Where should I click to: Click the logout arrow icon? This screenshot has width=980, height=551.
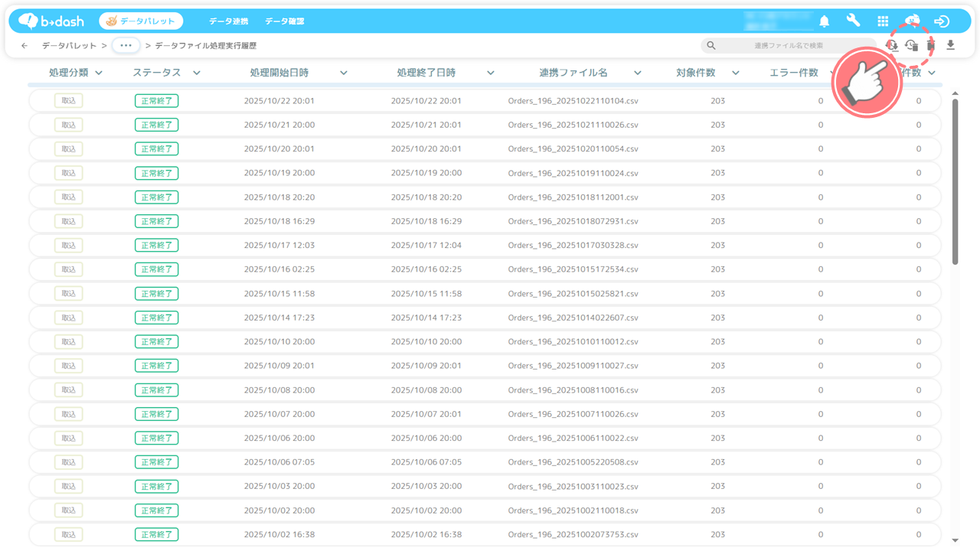(x=942, y=21)
